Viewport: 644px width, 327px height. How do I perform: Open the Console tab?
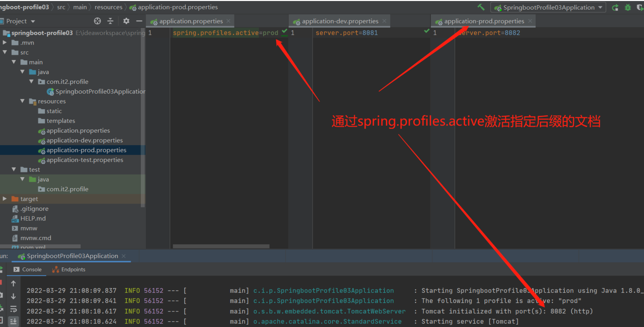(x=28, y=269)
